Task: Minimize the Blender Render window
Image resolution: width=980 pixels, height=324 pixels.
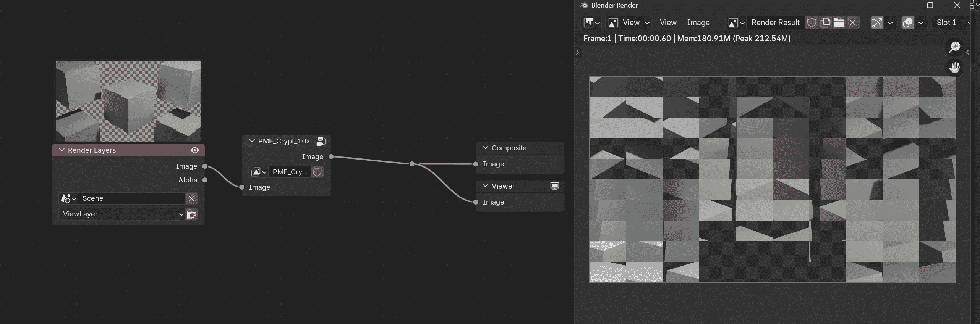Action: tap(904, 5)
